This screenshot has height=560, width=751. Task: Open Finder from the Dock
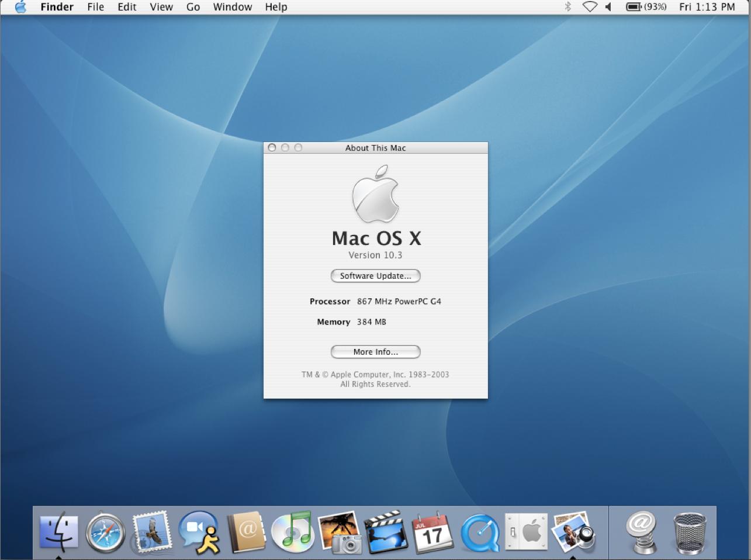pos(58,531)
